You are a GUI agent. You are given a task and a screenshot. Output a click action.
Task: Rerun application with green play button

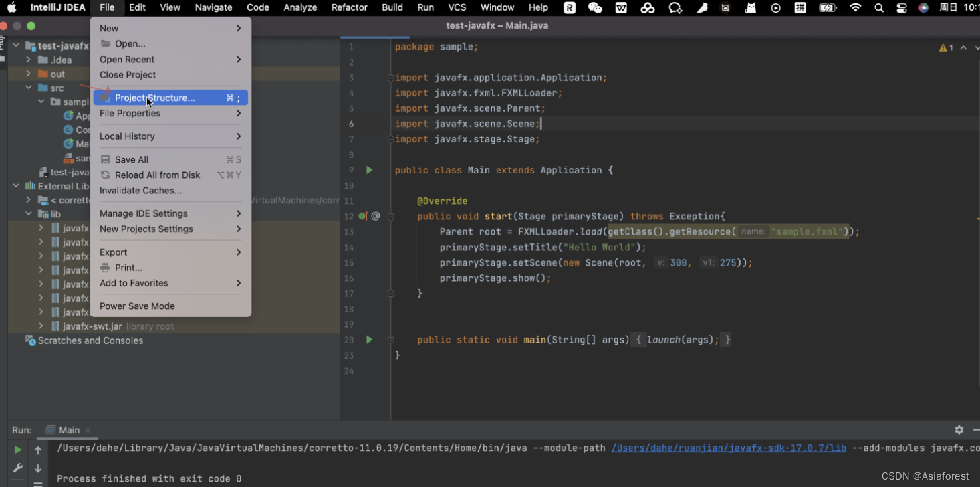(x=18, y=450)
